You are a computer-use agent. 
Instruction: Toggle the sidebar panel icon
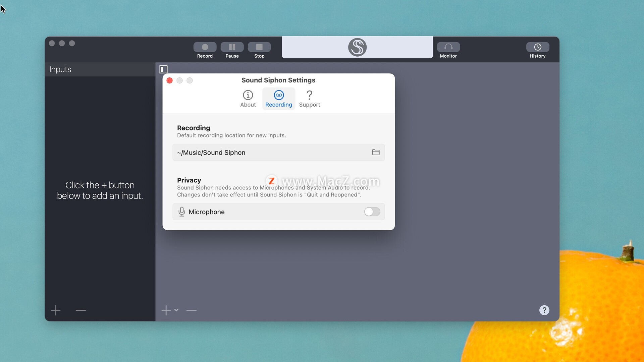coord(163,69)
